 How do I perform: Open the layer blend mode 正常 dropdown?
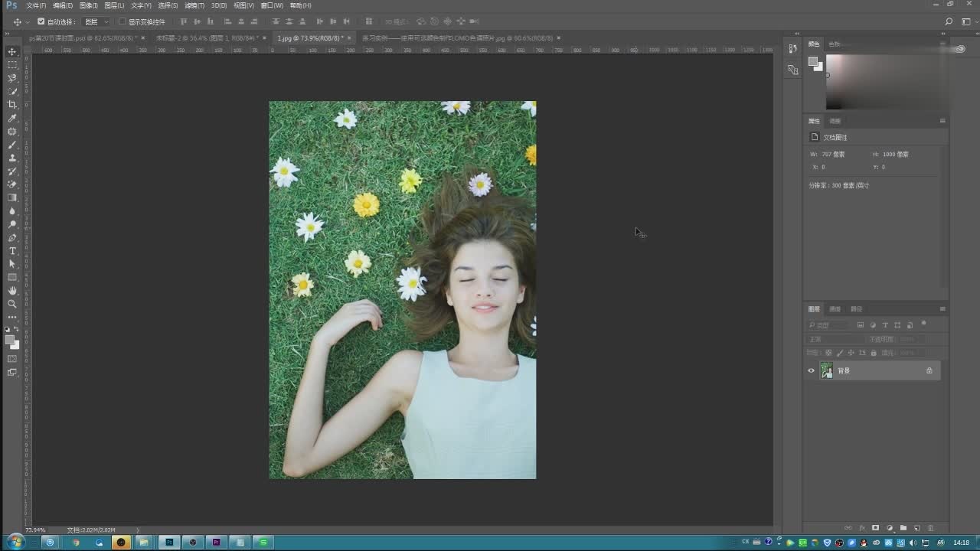coord(835,339)
